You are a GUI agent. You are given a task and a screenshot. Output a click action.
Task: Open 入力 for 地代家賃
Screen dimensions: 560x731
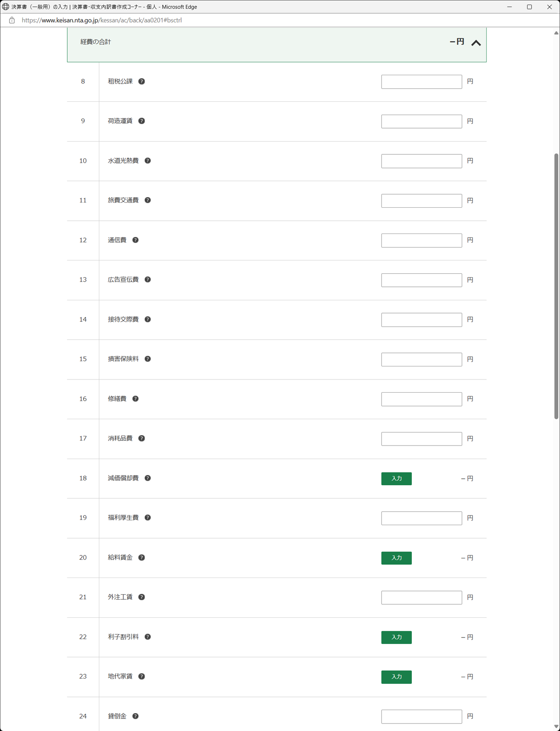397,677
